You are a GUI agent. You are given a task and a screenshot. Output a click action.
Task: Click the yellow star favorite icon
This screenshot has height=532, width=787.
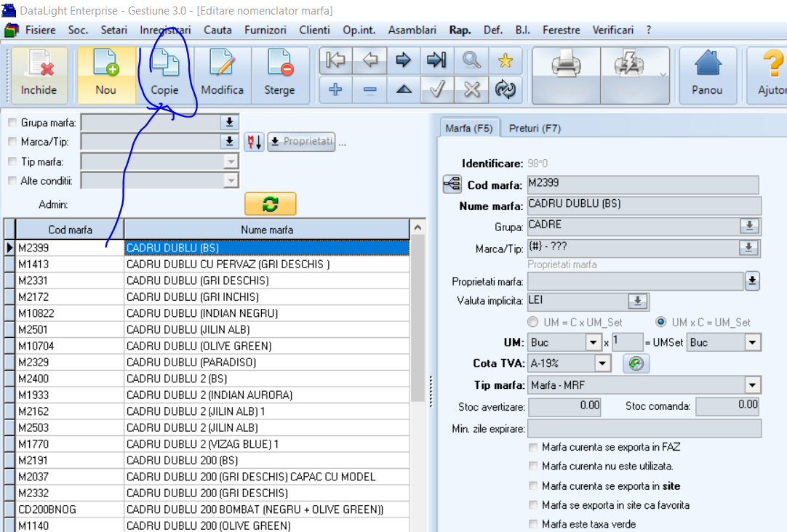[506, 60]
